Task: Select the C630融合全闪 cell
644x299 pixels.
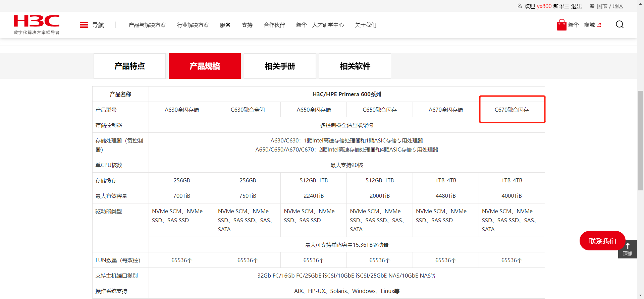Action: (248, 110)
